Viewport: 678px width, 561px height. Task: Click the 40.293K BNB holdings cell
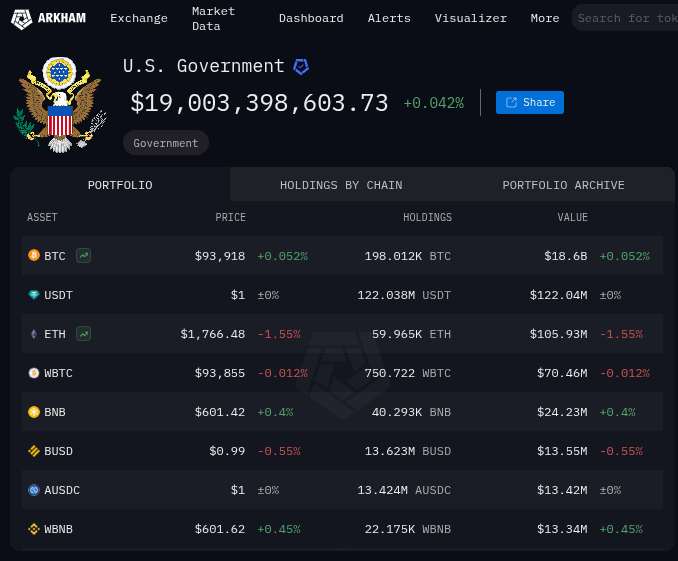tap(411, 412)
